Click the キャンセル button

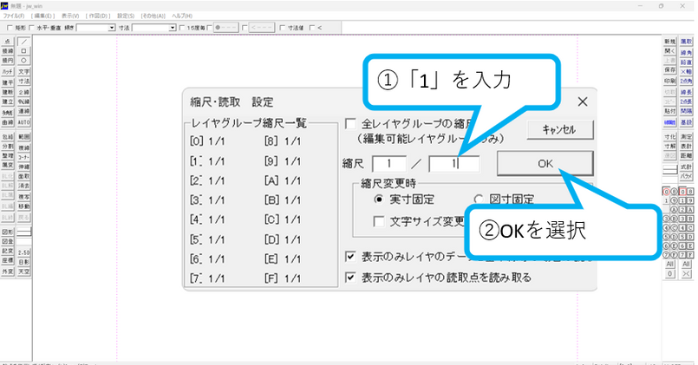560,130
